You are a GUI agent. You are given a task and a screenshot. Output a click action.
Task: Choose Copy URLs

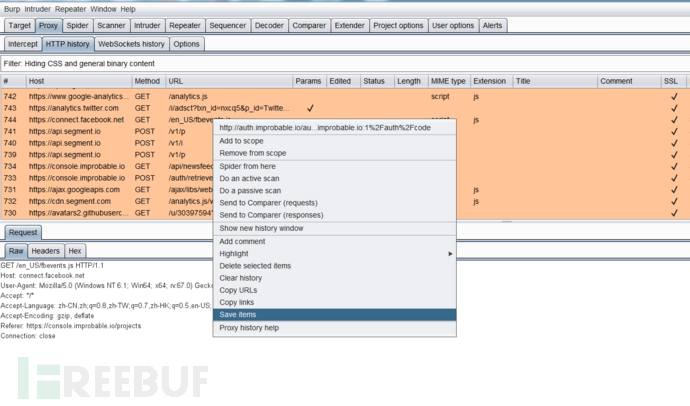coord(334,290)
